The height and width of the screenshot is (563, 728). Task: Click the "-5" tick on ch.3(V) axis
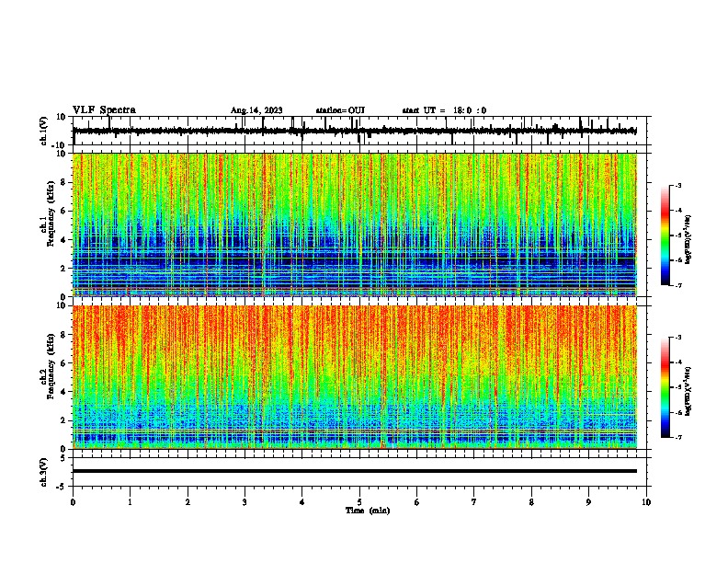(x=62, y=487)
